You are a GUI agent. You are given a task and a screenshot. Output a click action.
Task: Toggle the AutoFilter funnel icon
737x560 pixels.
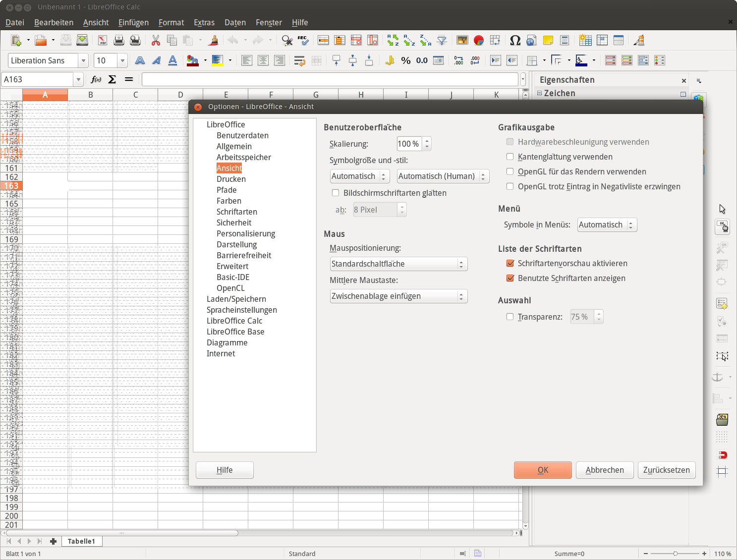(x=442, y=41)
